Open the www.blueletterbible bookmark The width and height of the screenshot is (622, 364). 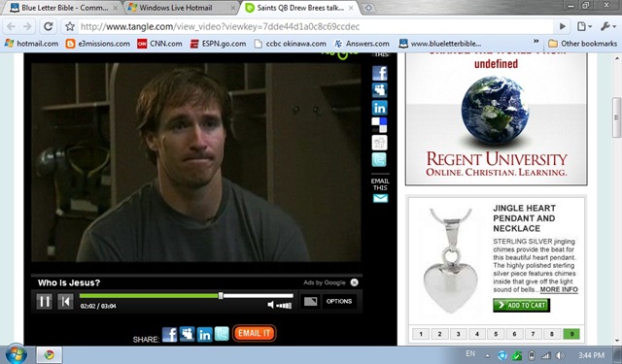click(x=440, y=44)
